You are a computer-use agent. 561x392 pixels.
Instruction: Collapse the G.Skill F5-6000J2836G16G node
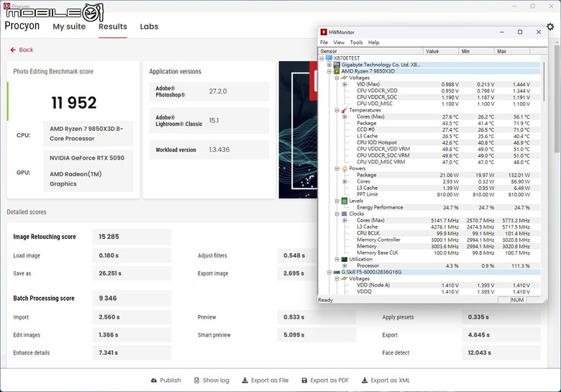(329, 272)
